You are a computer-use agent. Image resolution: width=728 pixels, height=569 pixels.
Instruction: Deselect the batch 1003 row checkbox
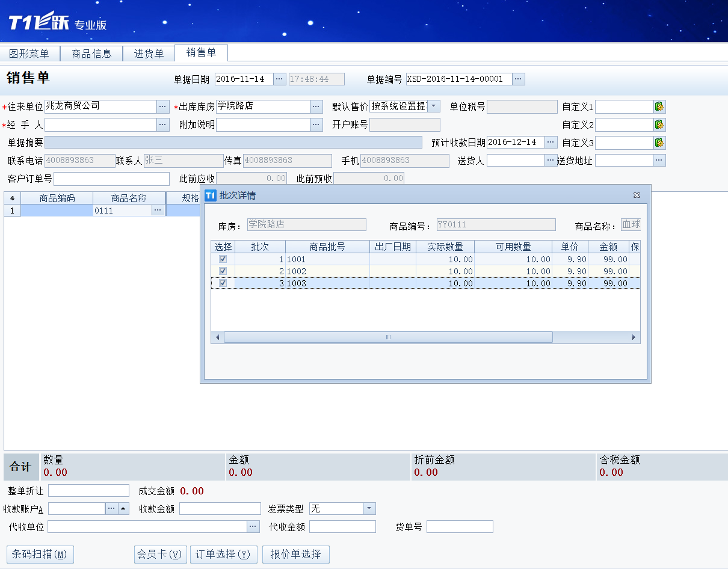(223, 283)
